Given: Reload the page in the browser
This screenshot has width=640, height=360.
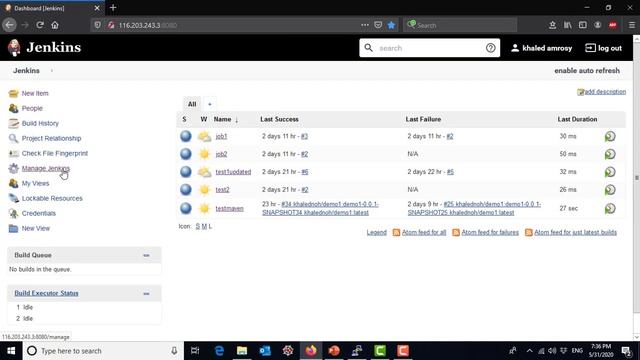Looking at the screenshot, I should tap(40, 25).
